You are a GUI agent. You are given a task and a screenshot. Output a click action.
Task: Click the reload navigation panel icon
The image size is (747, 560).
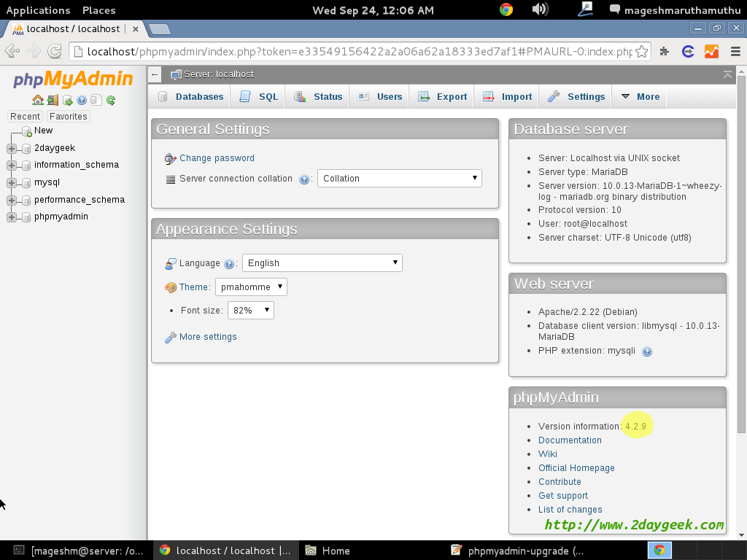tap(111, 101)
